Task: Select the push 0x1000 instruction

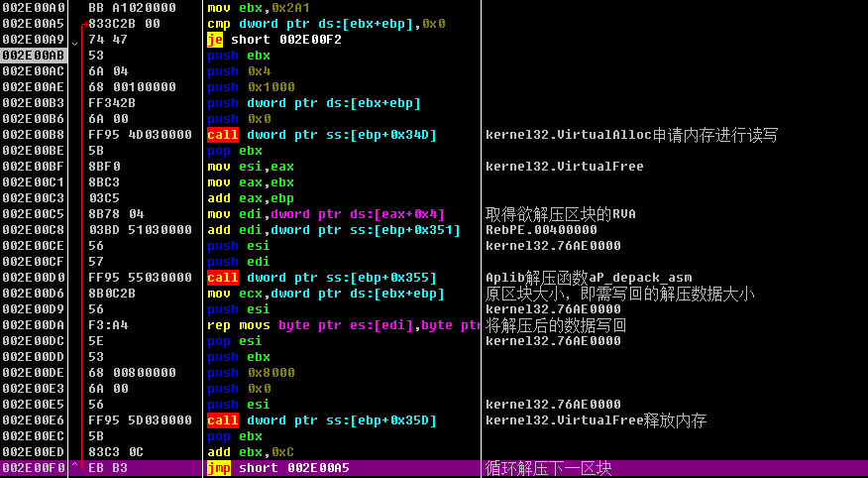Action: pyautogui.click(x=251, y=87)
